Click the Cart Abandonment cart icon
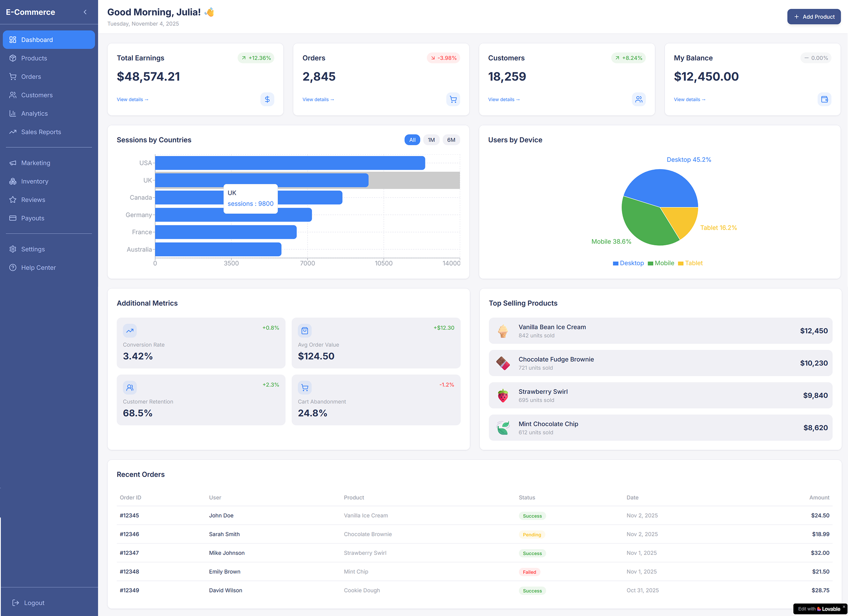 (x=305, y=388)
